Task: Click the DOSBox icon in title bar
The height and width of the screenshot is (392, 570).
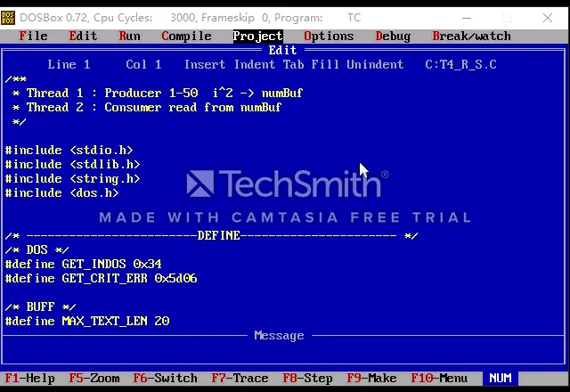Action: tap(8, 18)
